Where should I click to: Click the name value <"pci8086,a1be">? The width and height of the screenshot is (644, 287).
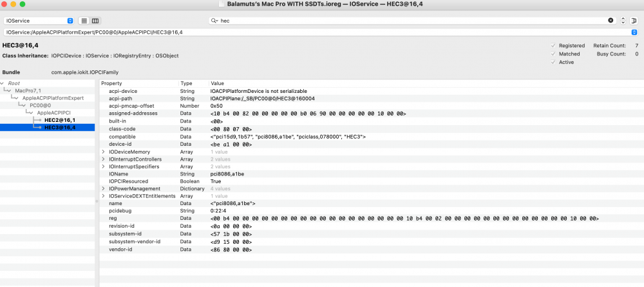tap(233, 204)
